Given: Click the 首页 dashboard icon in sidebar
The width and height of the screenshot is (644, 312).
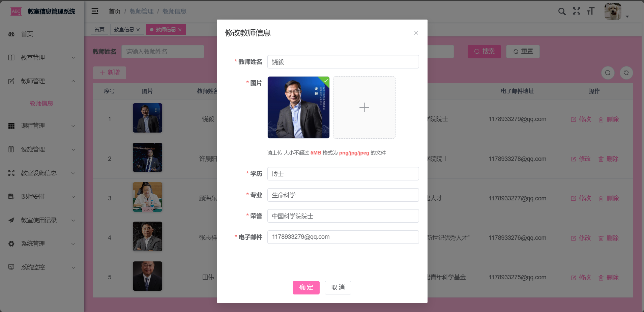Looking at the screenshot, I should [x=11, y=34].
